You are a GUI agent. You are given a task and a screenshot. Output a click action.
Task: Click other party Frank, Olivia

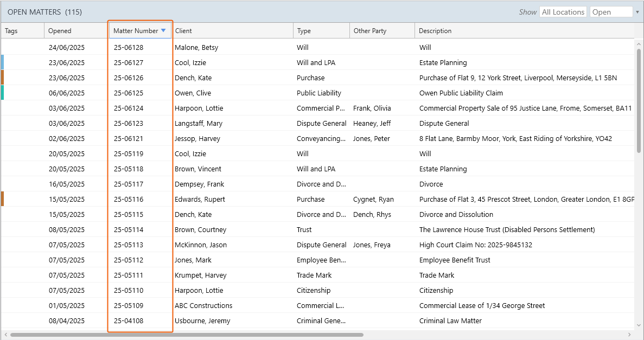tap(372, 108)
